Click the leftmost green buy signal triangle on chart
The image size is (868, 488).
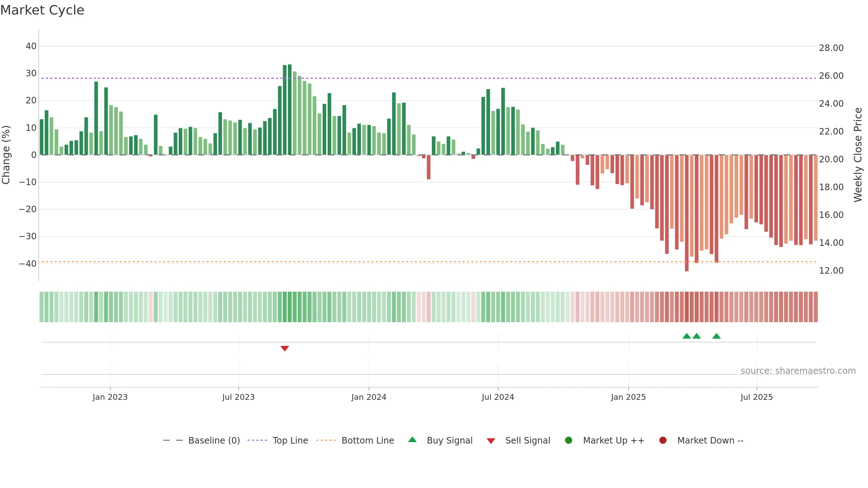pos(687,336)
